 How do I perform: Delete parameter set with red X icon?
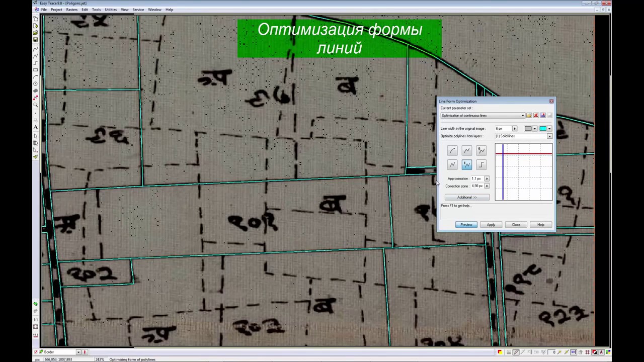coord(536,116)
